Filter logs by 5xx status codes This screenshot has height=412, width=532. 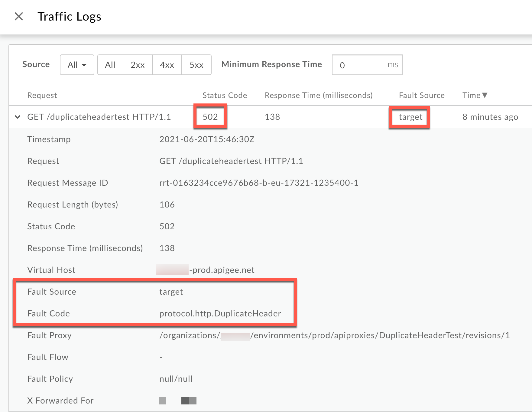196,65
